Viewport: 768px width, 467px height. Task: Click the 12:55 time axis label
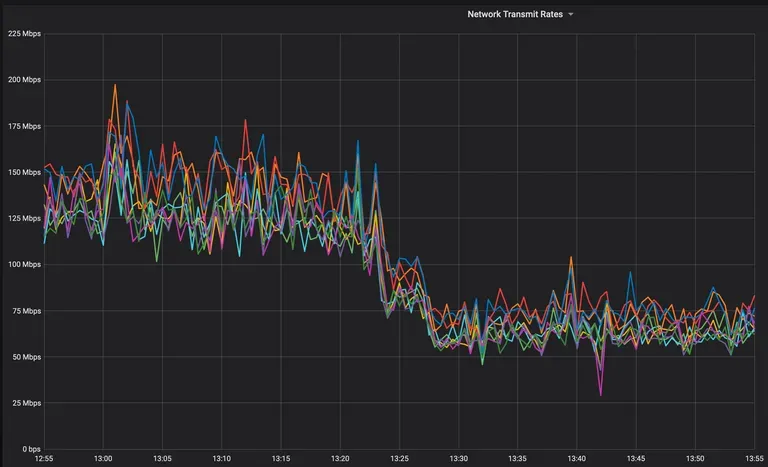(x=44, y=459)
